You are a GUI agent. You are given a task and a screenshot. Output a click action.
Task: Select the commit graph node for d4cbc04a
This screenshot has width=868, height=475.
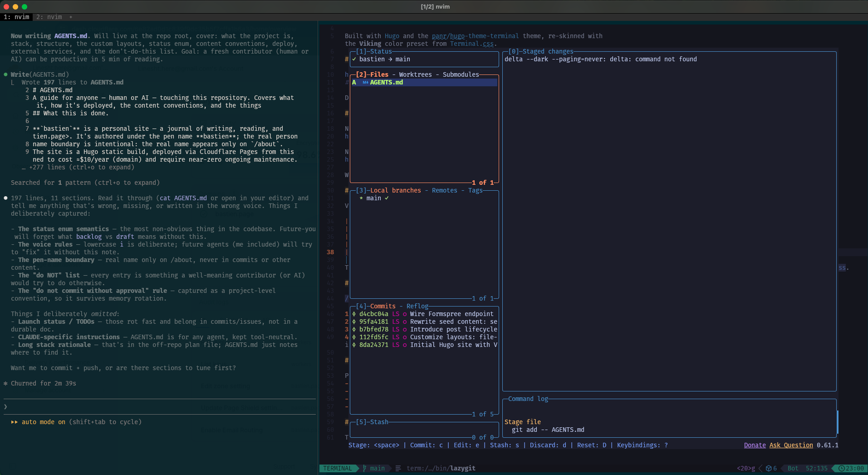[354, 314]
